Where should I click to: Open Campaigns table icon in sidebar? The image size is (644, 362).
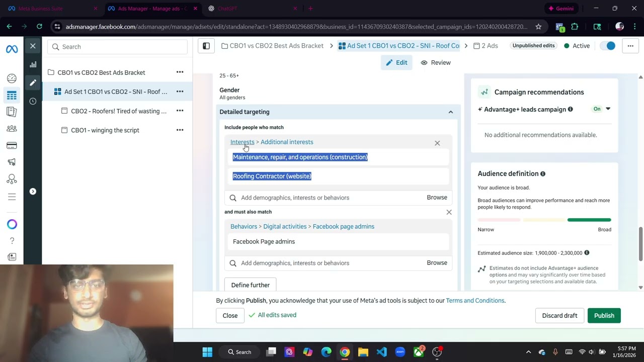click(x=12, y=95)
